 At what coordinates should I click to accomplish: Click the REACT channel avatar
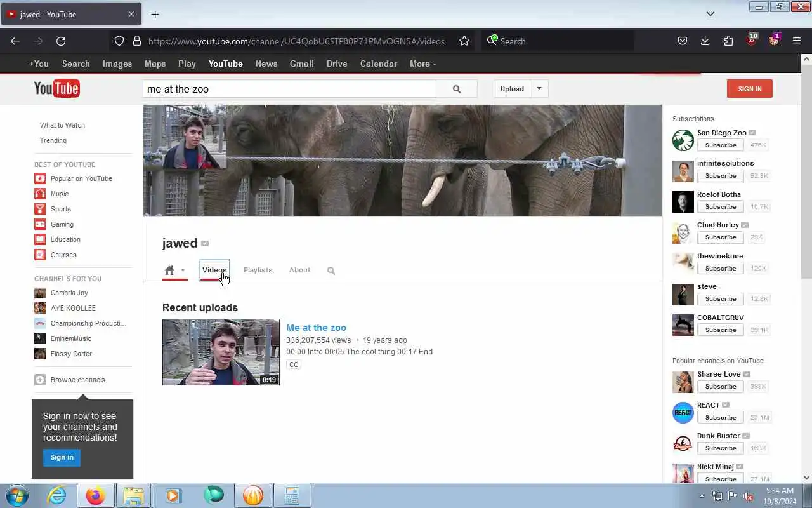click(x=683, y=413)
